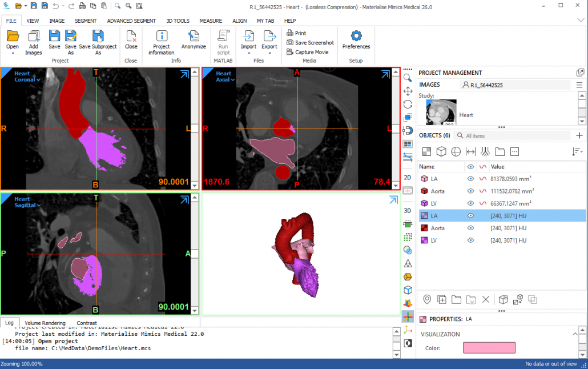
Task: Click the Anonymize icon
Action: pyautogui.click(x=194, y=36)
